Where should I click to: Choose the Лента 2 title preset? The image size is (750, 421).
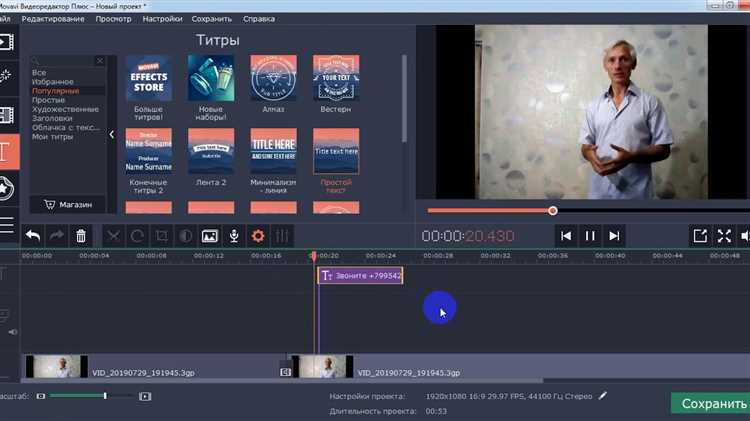(x=211, y=151)
